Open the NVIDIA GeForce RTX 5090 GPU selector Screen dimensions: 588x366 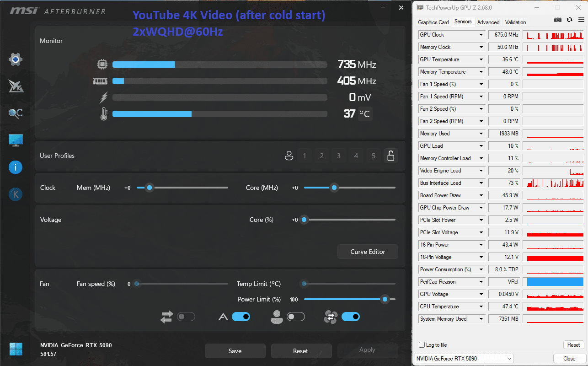coord(464,359)
